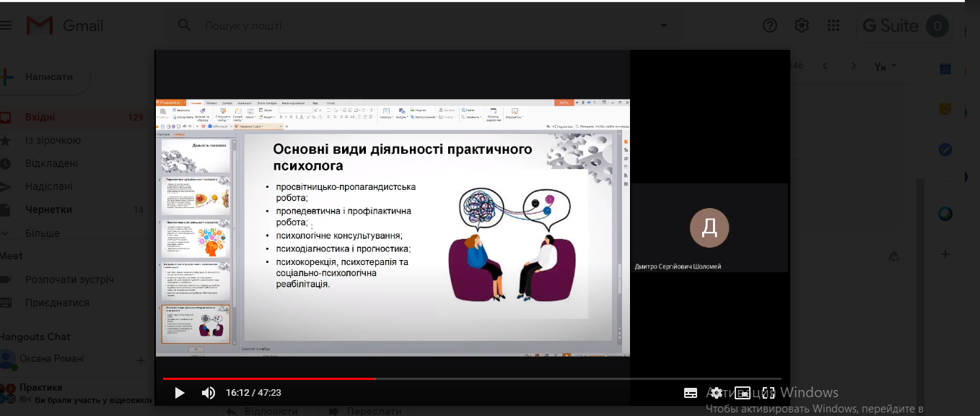Mute the video with the speaker icon

208,393
